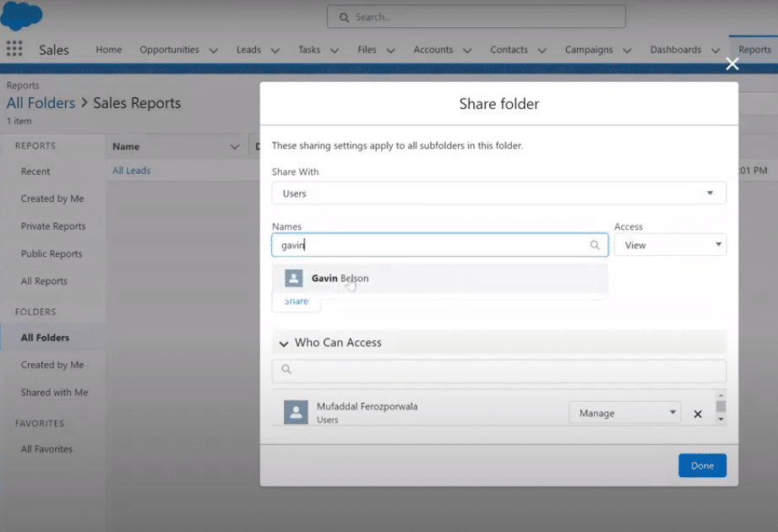The width and height of the screenshot is (778, 532).
Task: Open the Name column sort menu
Action: click(x=235, y=147)
